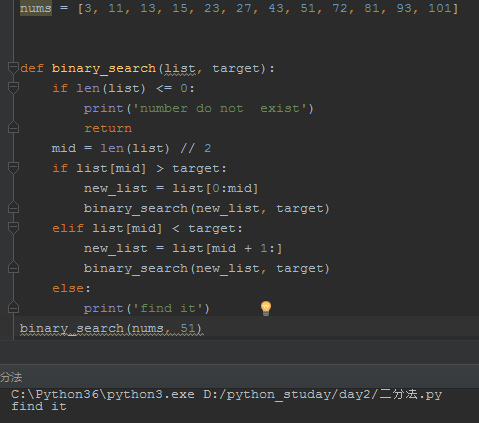Click the 'find it' string in print call

[x=169, y=308]
